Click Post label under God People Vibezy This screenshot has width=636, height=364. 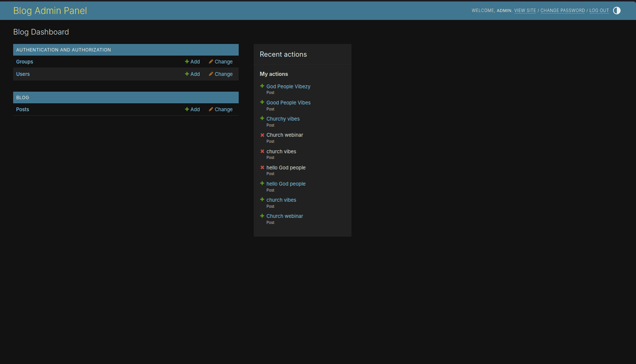(x=270, y=92)
